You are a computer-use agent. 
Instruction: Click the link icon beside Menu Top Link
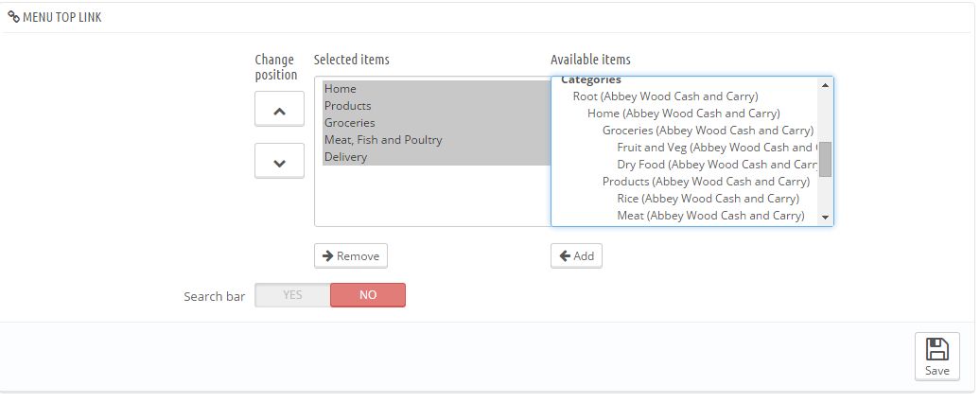[x=12, y=16]
